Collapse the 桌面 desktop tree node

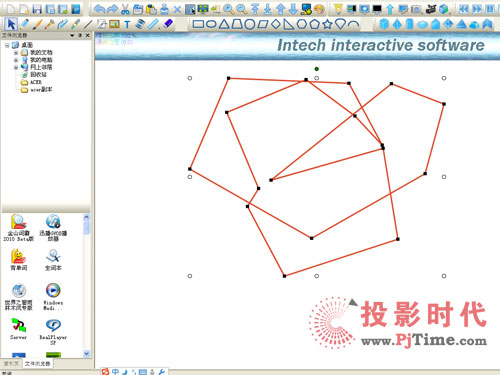click(7, 45)
